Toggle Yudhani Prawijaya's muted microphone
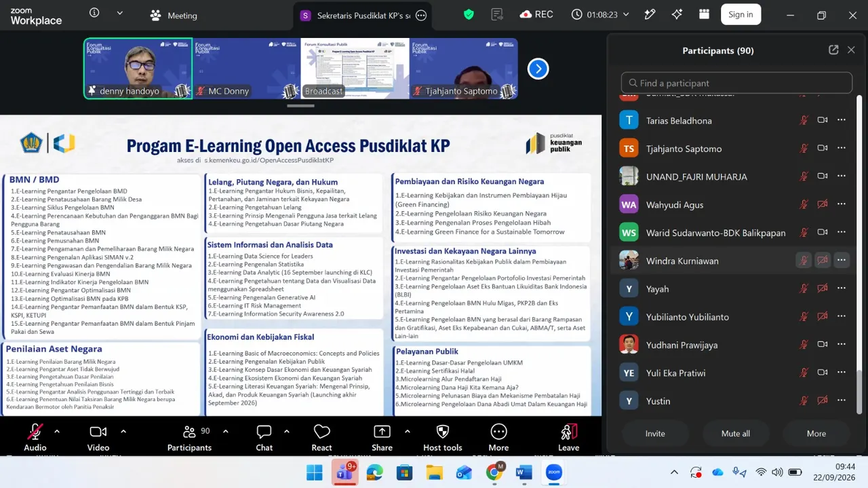Viewport: 868px width, 488px height. [804, 345]
